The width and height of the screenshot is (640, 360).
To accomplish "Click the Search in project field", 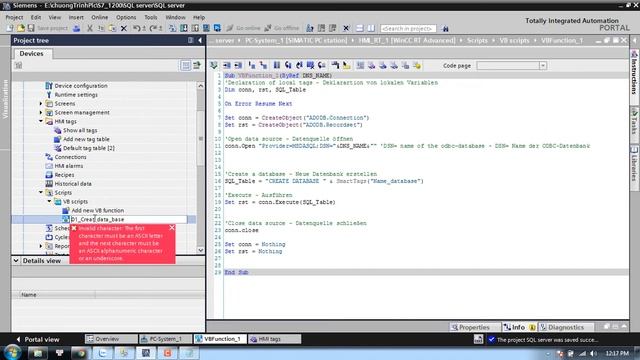I will (408, 28).
